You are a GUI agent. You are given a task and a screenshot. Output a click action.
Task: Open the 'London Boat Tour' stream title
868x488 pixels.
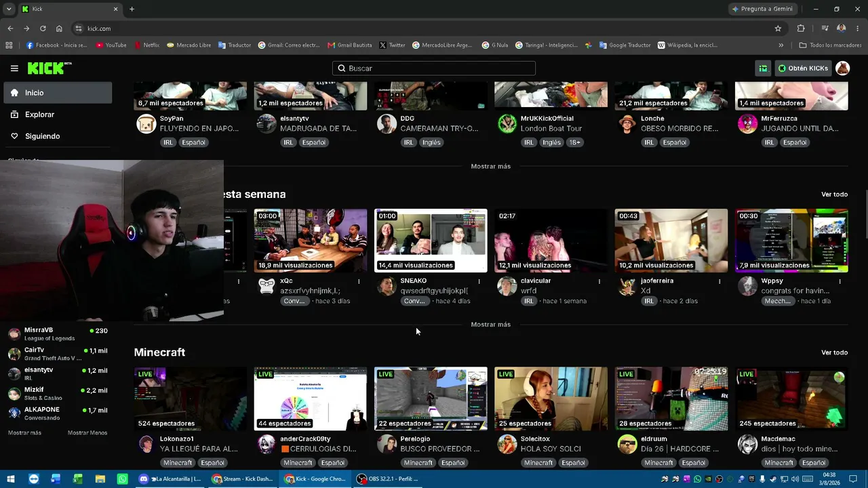tap(551, 129)
